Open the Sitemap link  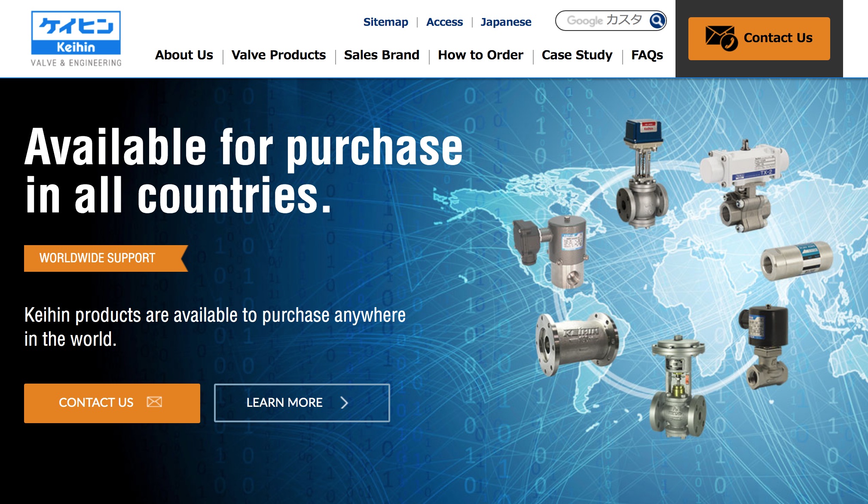(385, 22)
